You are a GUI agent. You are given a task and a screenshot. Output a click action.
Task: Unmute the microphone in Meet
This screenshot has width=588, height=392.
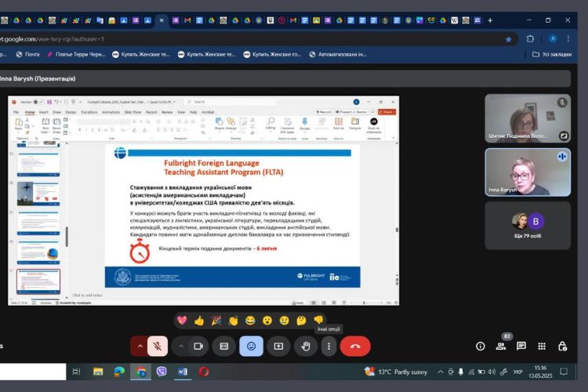(158, 346)
